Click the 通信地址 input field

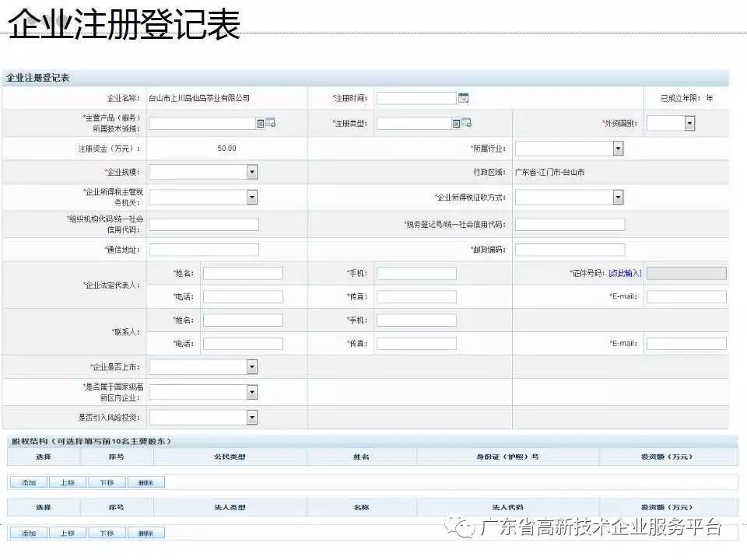(204, 250)
